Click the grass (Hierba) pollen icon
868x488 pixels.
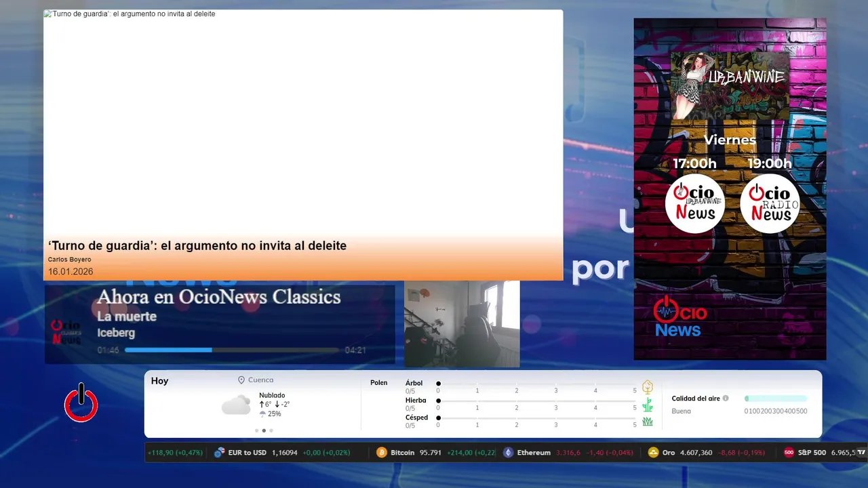[x=648, y=405]
